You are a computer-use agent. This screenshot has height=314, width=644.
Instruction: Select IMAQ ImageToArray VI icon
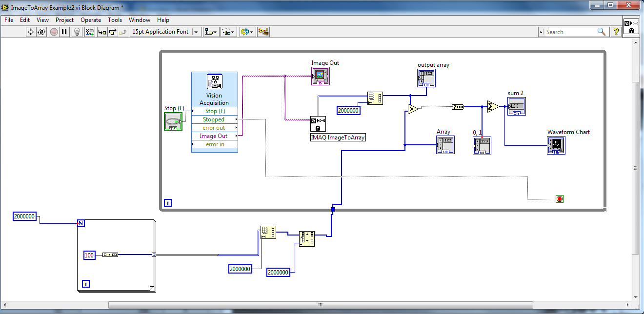point(318,124)
